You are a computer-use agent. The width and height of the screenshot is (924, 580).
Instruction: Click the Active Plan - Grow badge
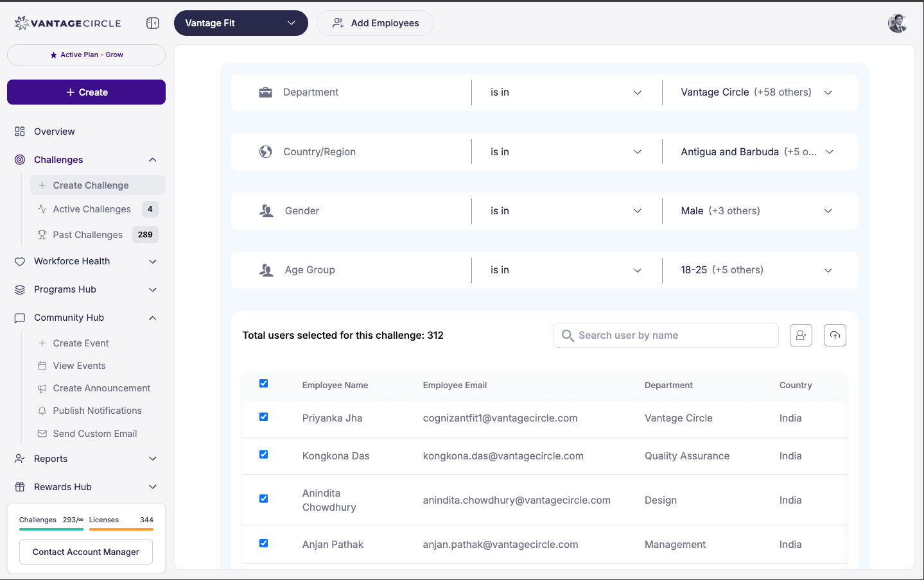pyautogui.click(x=86, y=55)
